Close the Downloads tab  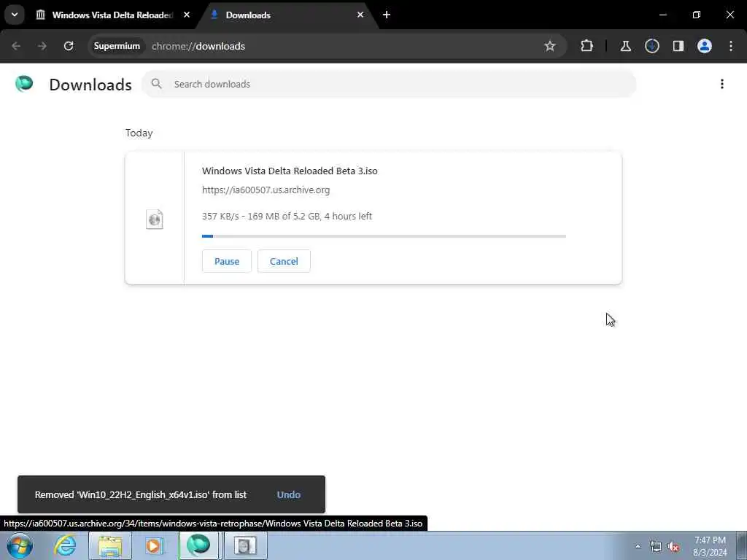tap(360, 15)
